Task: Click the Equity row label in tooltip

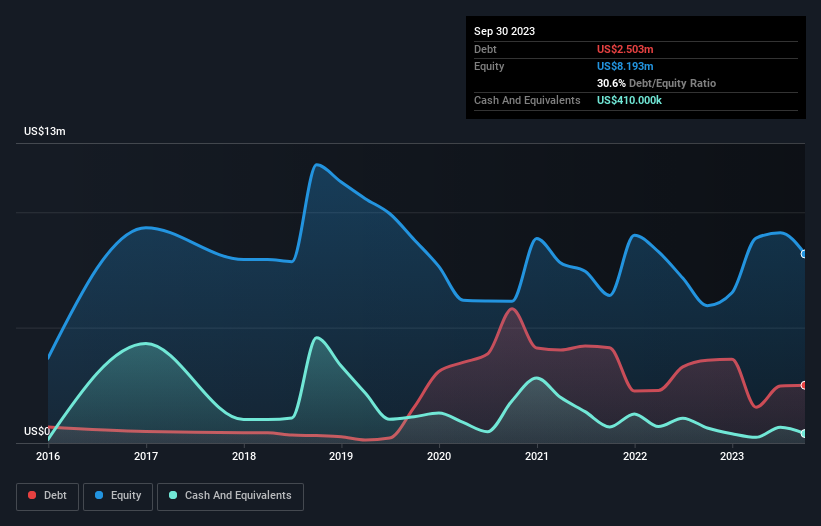Action: point(489,66)
